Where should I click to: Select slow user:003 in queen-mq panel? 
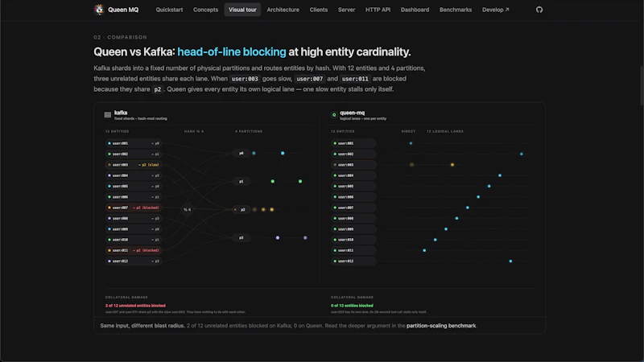353,165
